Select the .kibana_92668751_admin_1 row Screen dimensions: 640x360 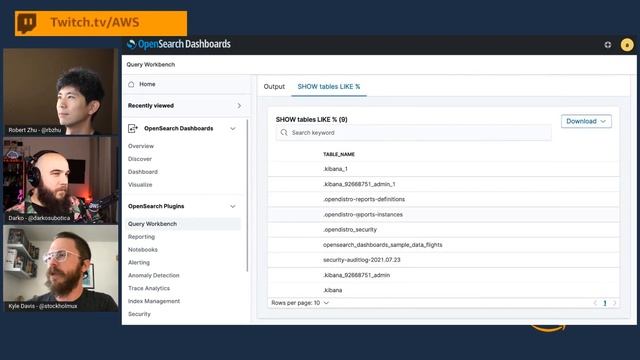tap(444, 184)
